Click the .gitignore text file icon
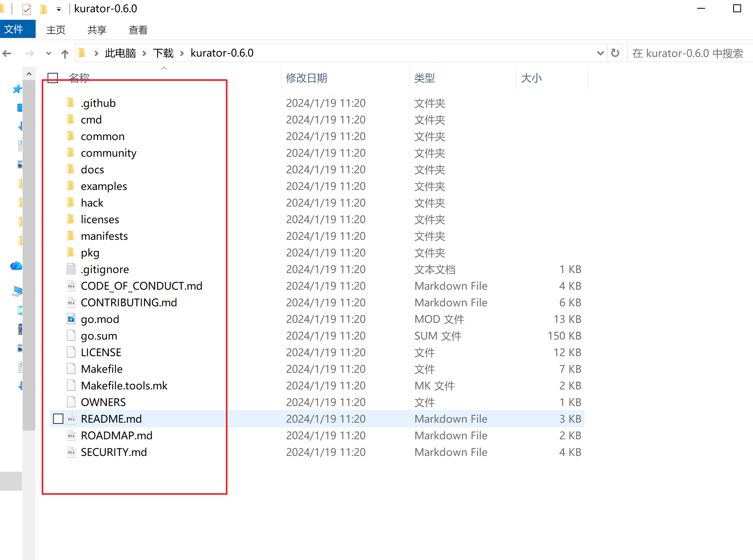Image resolution: width=753 pixels, height=560 pixels. tap(71, 269)
